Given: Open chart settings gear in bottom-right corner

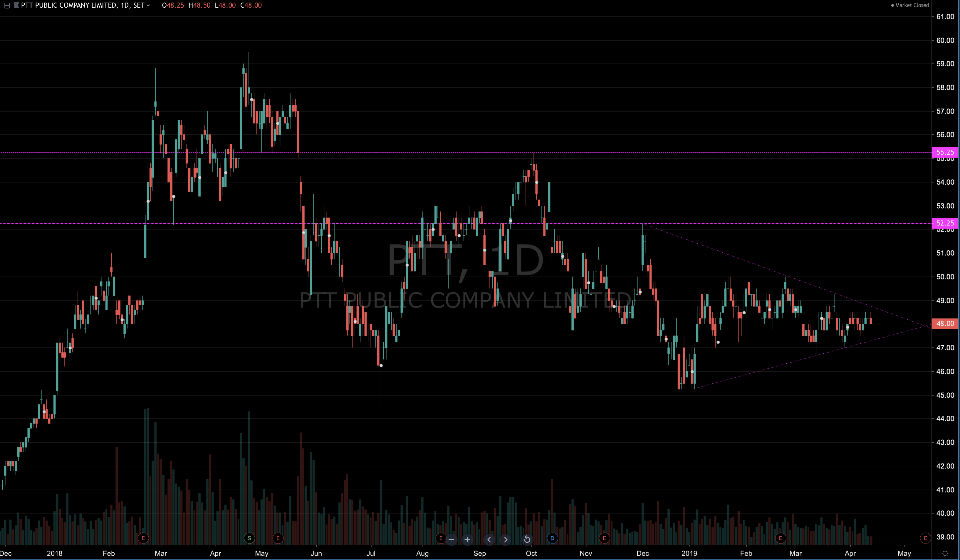Looking at the screenshot, I should coord(945,553).
